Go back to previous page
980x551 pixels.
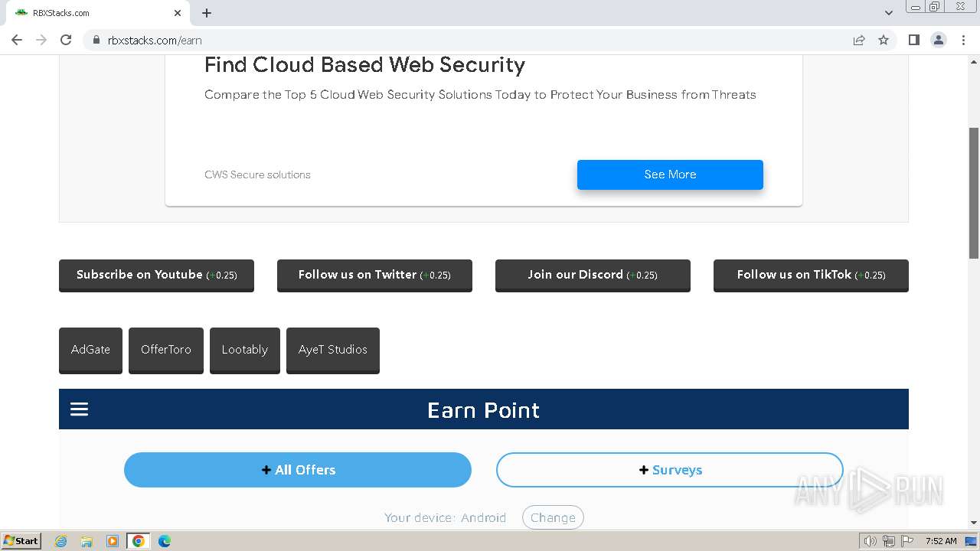point(17,40)
